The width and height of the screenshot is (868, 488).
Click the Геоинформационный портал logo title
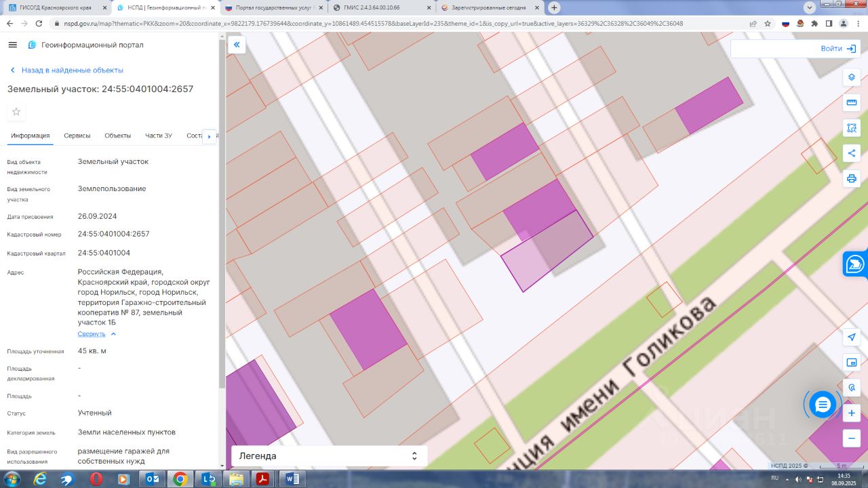85,45
